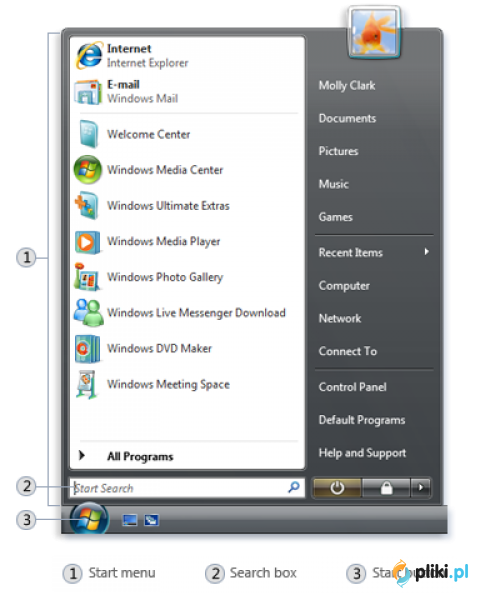Launch the Windows DVD Maker icon
The width and height of the screenshot is (480, 600).
tap(87, 349)
